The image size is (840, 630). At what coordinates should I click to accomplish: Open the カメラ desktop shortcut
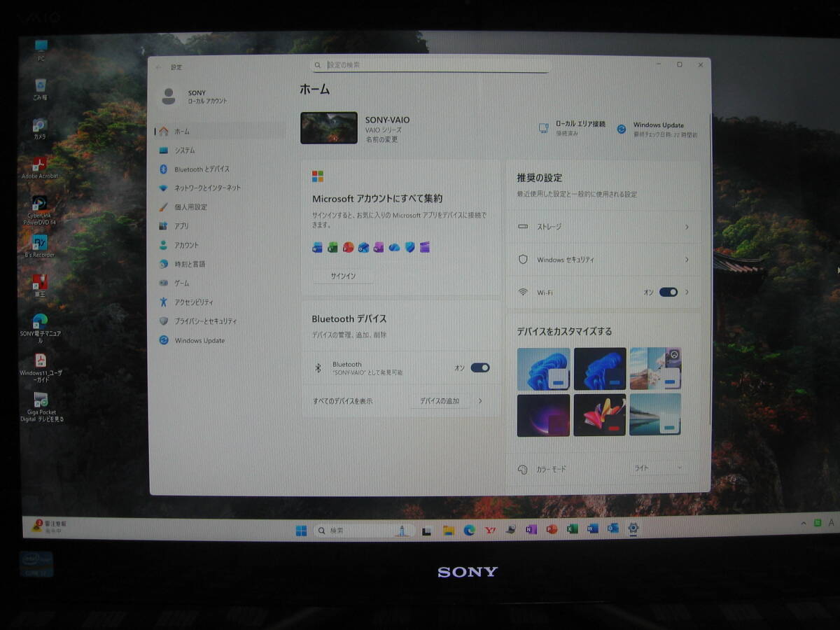coord(40,129)
